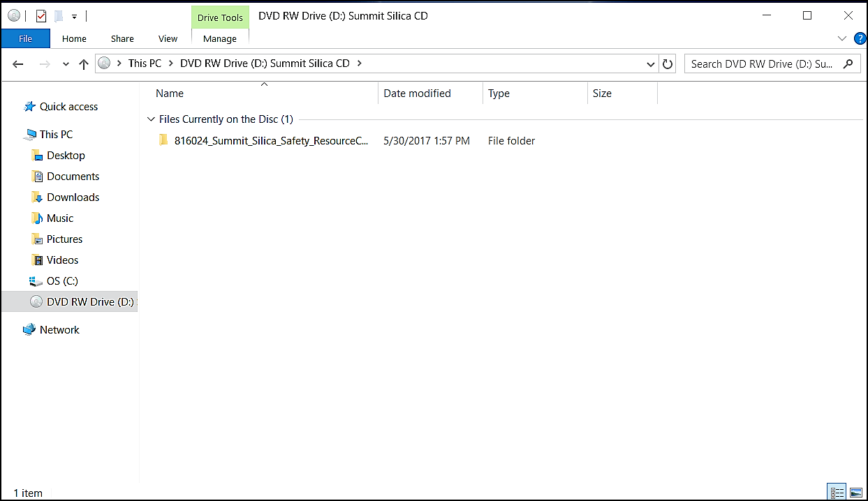The width and height of the screenshot is (868, 501).
Task: Open Help with the question mark icon
Action: click(x=860, y=38)
